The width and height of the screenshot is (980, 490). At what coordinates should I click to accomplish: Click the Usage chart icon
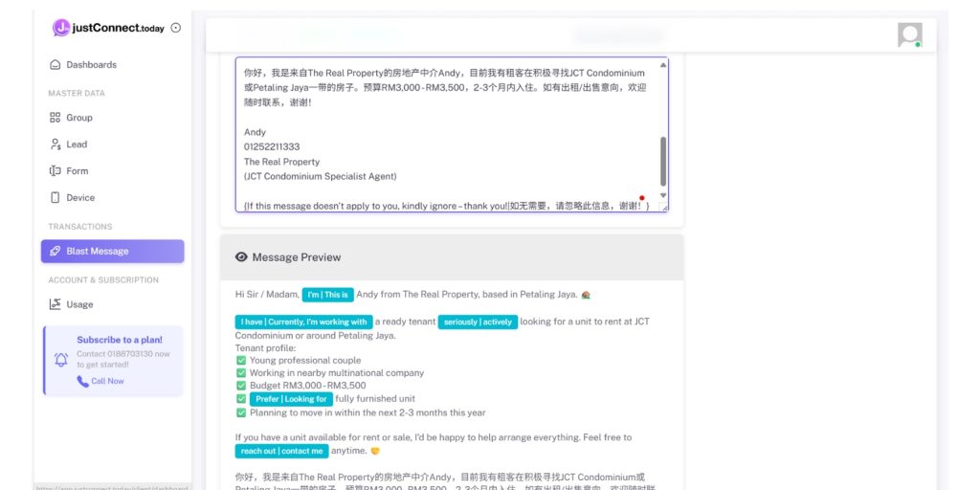pos(55,304)
